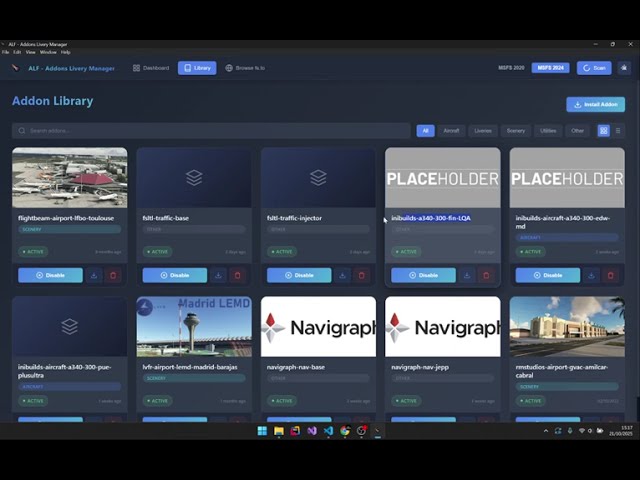Select inibuilds-a340-300-fin-LQA title text
The width and height of the screenshot is (640, 480).
point(431,218)
